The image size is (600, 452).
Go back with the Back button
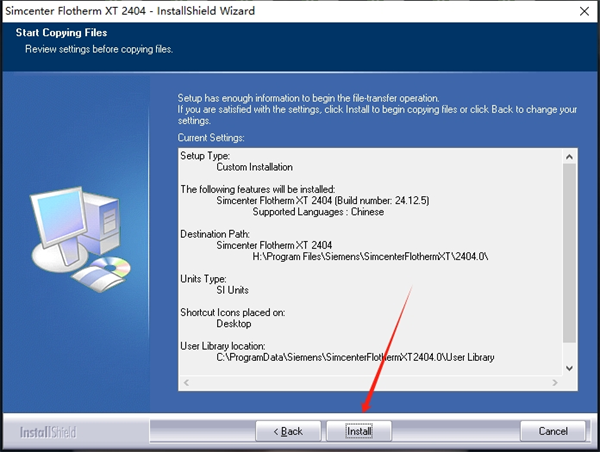[x=288, y=431]
